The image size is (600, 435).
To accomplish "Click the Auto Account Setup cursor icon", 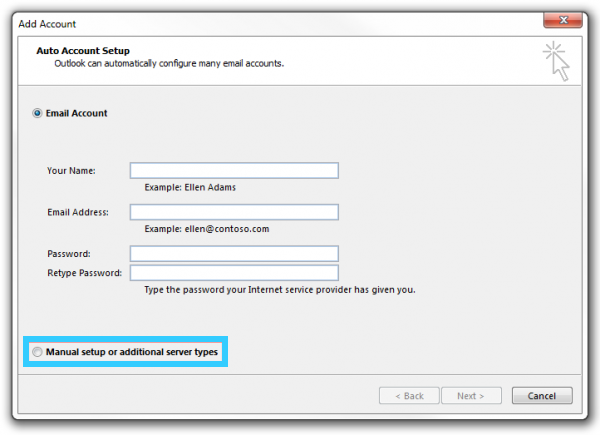I will pos(557,61).
